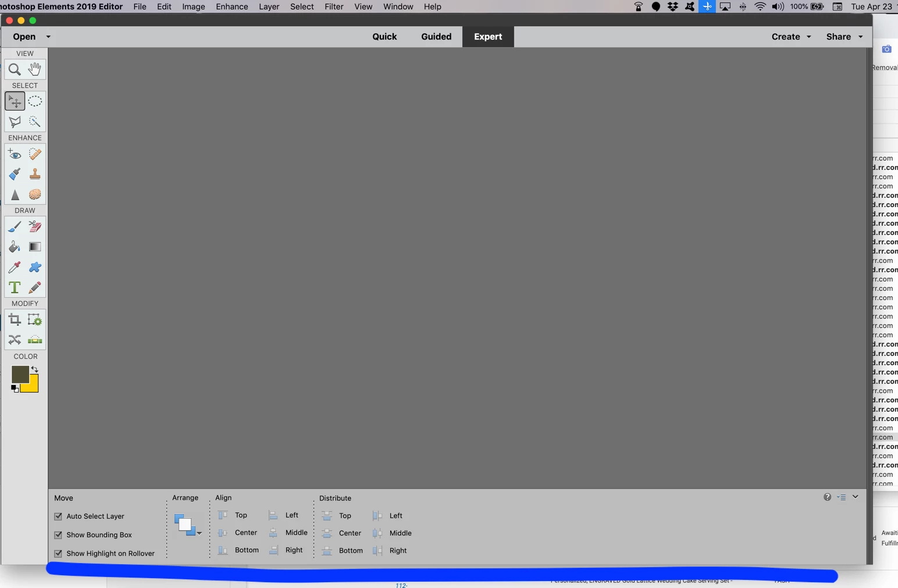
Task: Select the Paint Bucket tool
Action: (15, 247)
